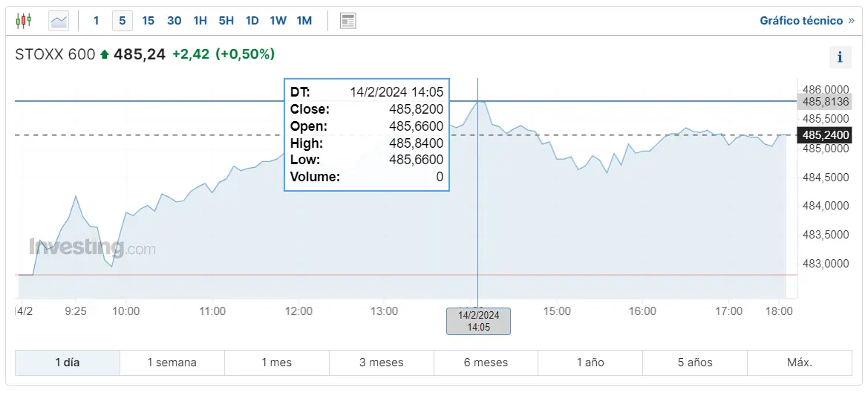Click the 485,8136 crosshair price label
Image resolution: width=868 pixels, height=393 pixels.
click(824, 102)
